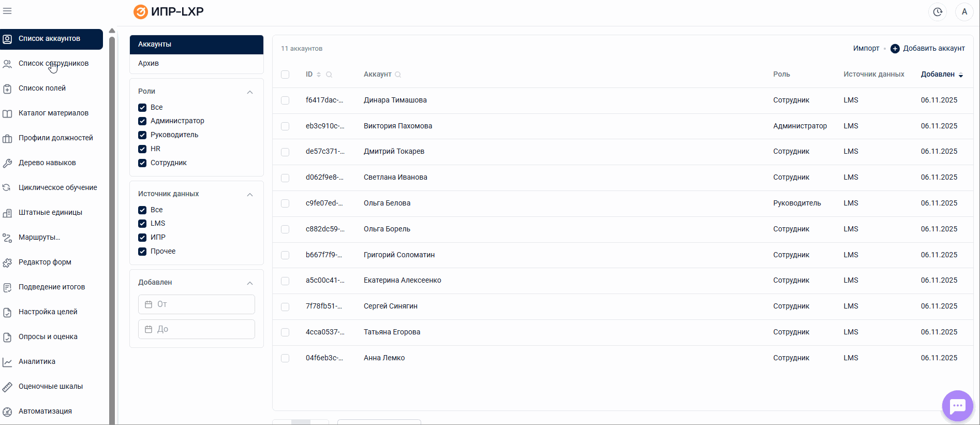The width and height of the screenshot is (980, 425).
Task: Click the history clock icon in the header
Action: pos(938,12)
